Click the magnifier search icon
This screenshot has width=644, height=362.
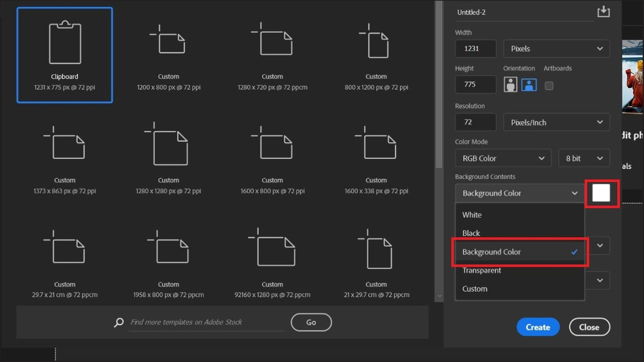(x=119, y=322)
